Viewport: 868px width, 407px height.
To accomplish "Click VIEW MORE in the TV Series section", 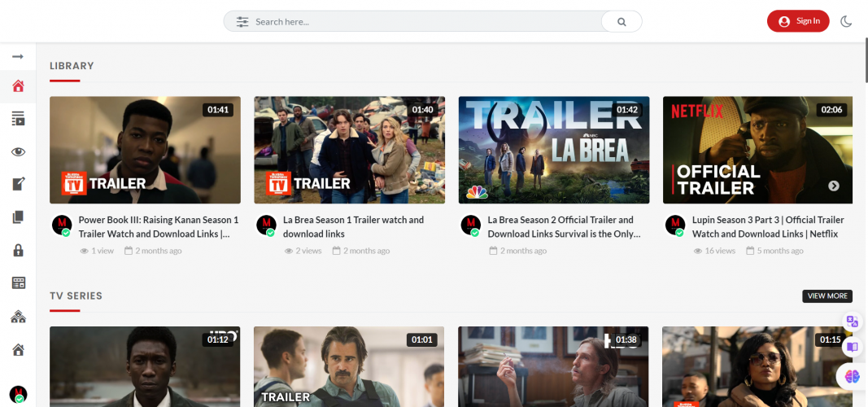I will 827,295.
